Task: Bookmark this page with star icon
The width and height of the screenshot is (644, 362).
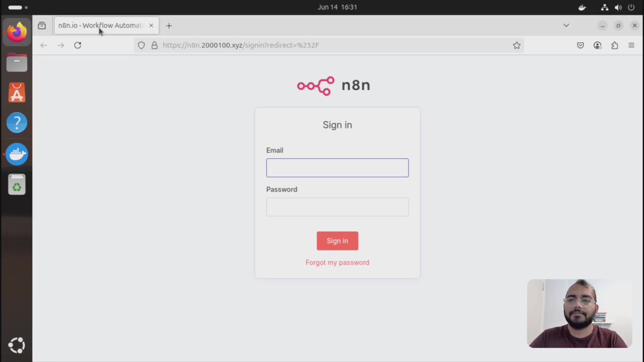Action: tap(517, 45)
